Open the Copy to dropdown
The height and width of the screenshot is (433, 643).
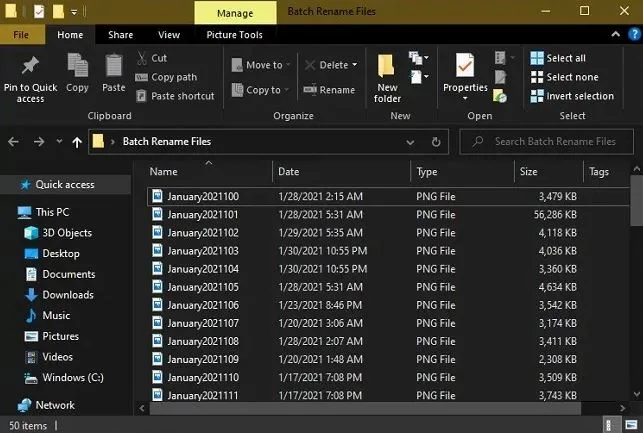point(260,90)
